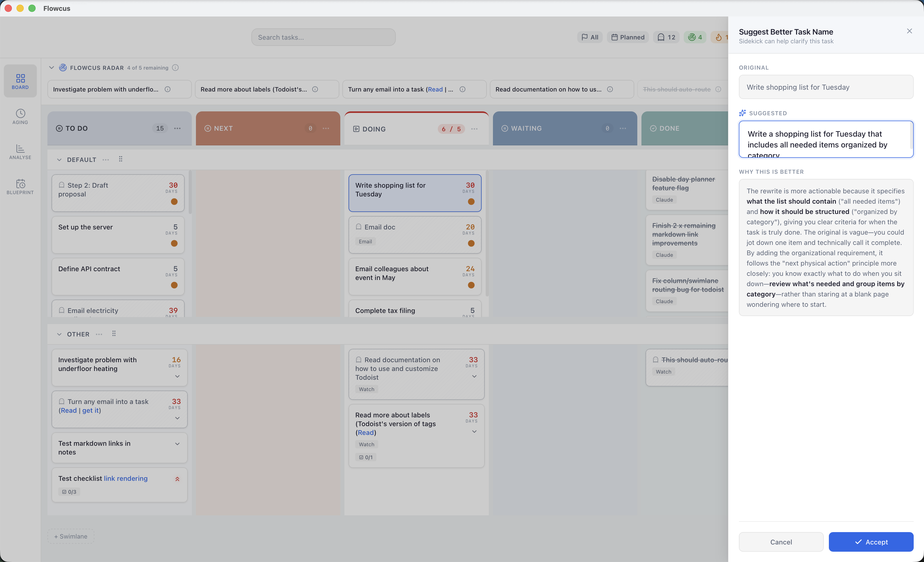Open the Analyse view in sidebar
Screen dimensions: 924x562
click(20, 152)
